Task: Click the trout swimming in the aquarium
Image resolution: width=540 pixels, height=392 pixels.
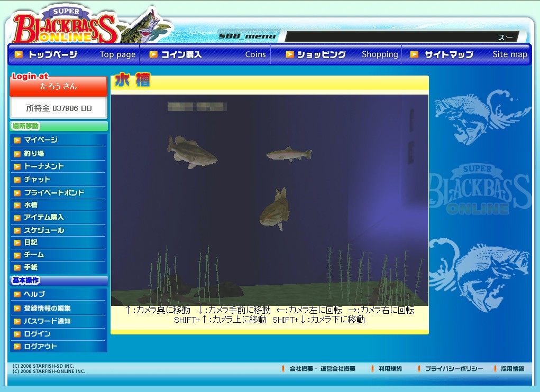Action: pos(288,154)
